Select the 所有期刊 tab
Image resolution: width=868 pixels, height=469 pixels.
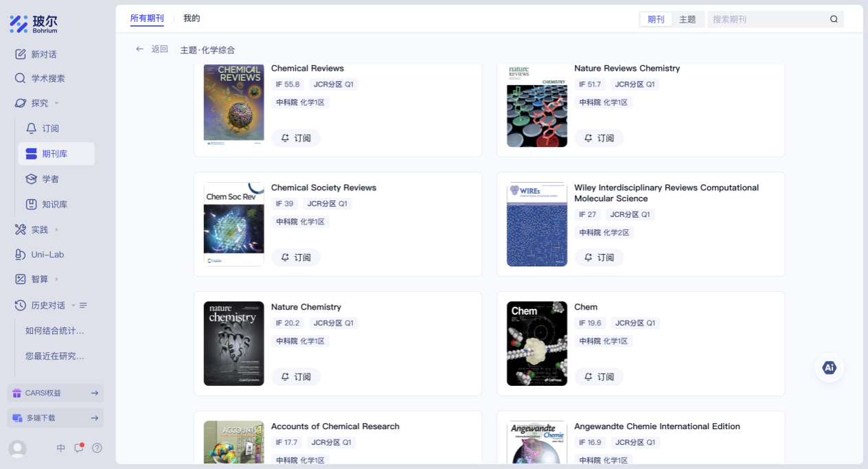click(x=147, y=19)
